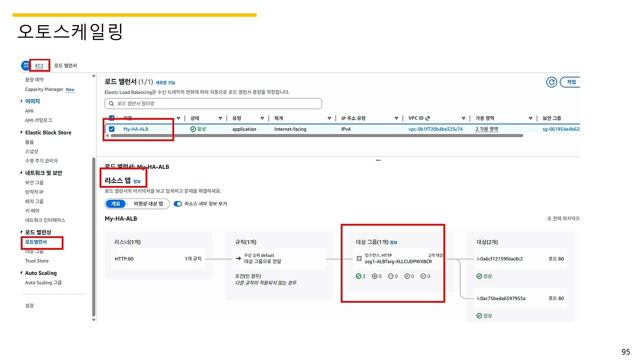Click 정상 health icon for i-0ac75beda6597955a

click(479, 316)
